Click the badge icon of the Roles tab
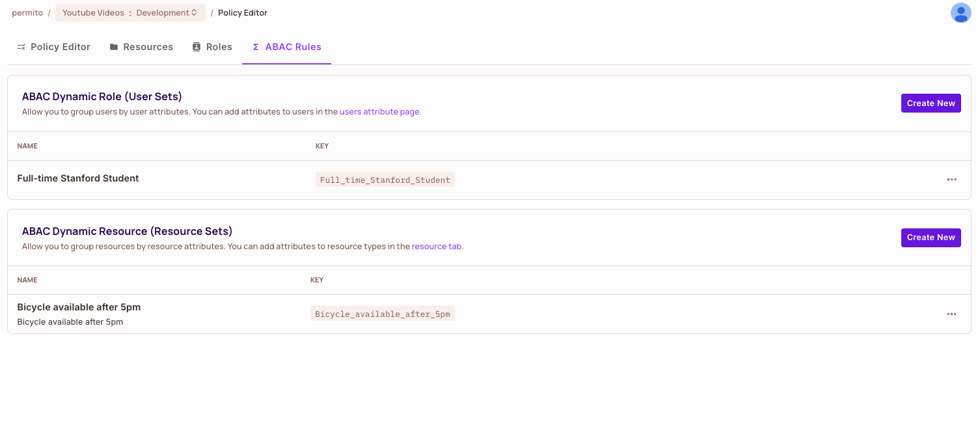Image resolution: width=980 pixels, height=421 pixels. (197, 47)
